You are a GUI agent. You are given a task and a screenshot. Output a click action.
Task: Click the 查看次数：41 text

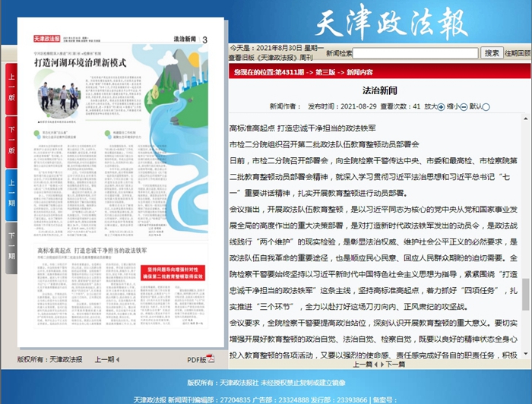[x=401, y=106]
